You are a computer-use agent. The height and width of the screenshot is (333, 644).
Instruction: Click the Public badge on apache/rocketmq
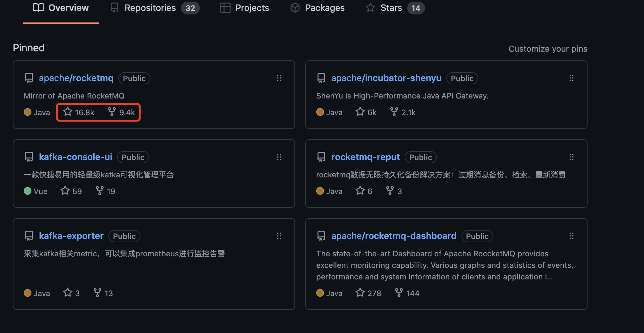pos(134,78)
